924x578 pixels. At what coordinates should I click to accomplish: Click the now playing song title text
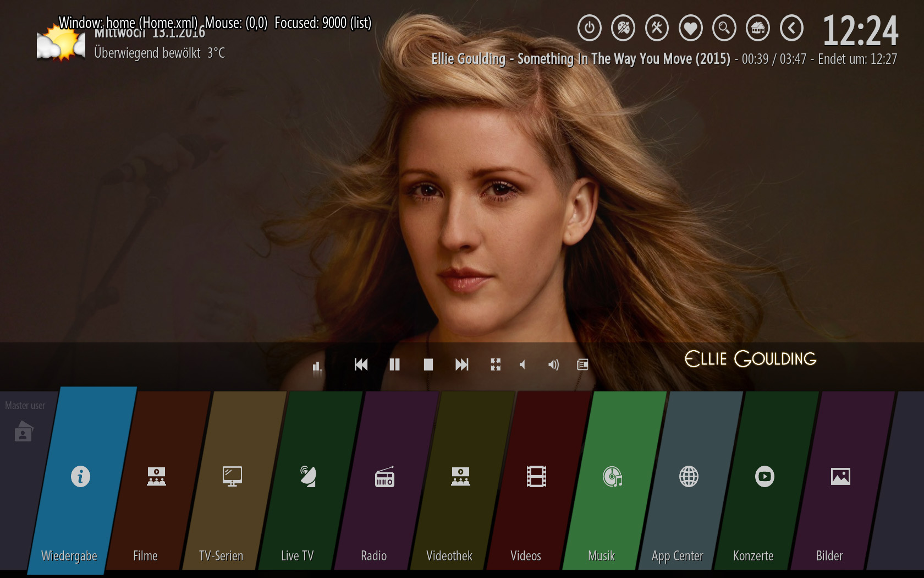581,59
